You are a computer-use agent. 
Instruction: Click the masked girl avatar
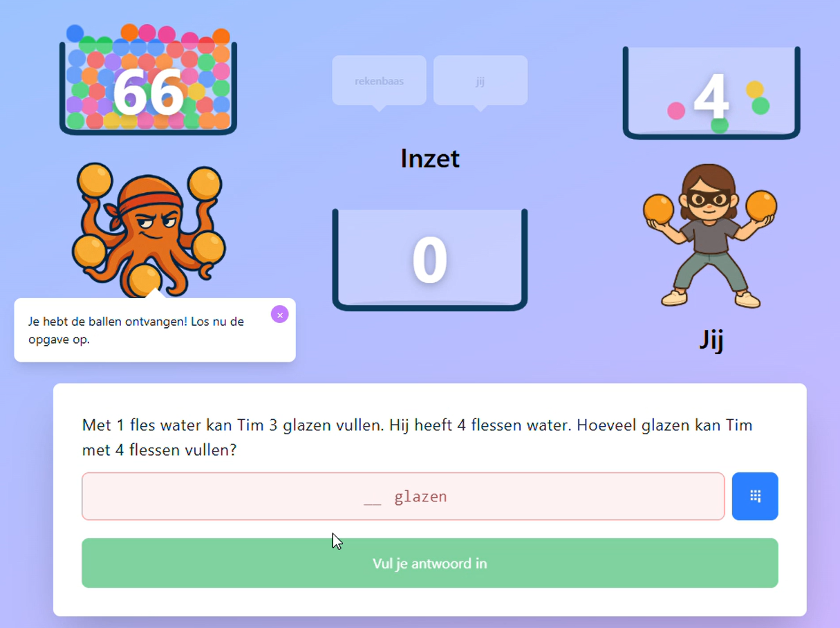[x=710, y=236]
